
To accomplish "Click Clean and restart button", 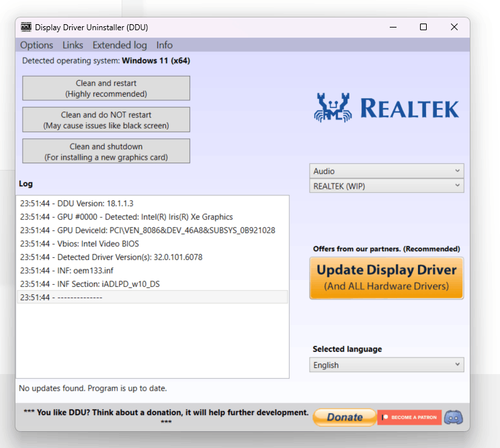I will 106,88.
